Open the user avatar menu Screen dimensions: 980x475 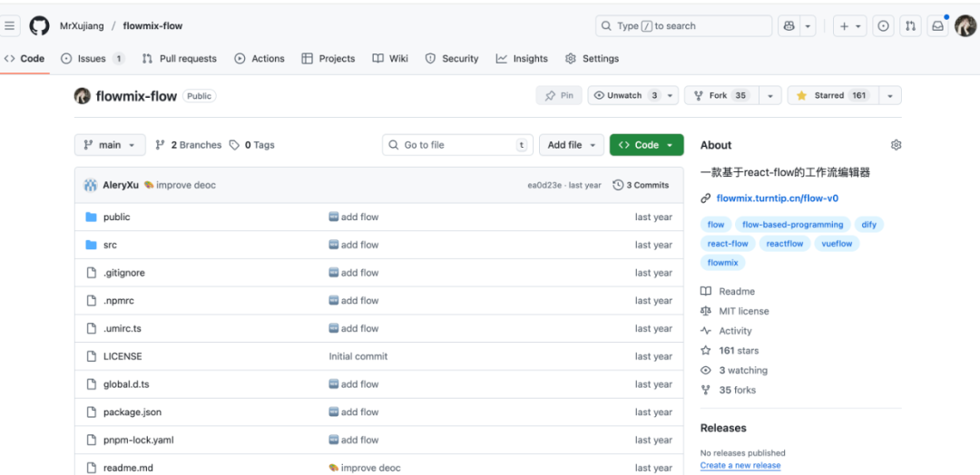pos(965,26)
